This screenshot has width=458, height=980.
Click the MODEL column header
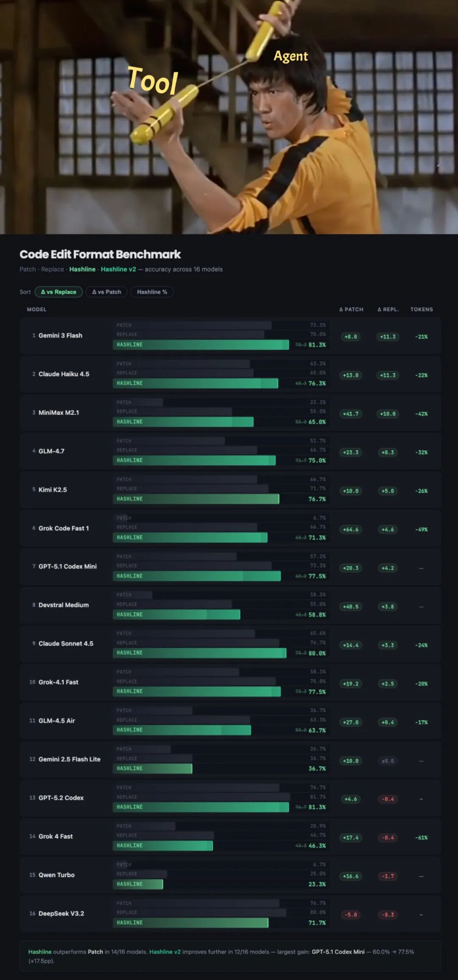point(37,309)
